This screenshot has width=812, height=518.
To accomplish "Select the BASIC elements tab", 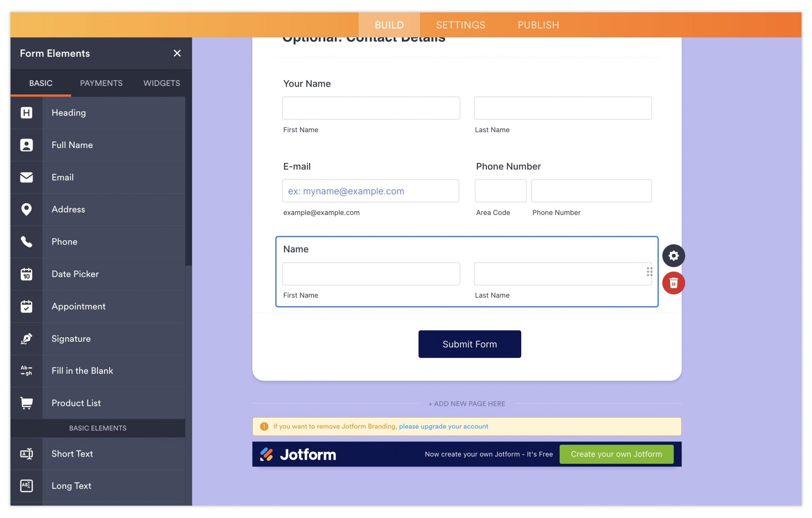I will click(x=41, y=83).
